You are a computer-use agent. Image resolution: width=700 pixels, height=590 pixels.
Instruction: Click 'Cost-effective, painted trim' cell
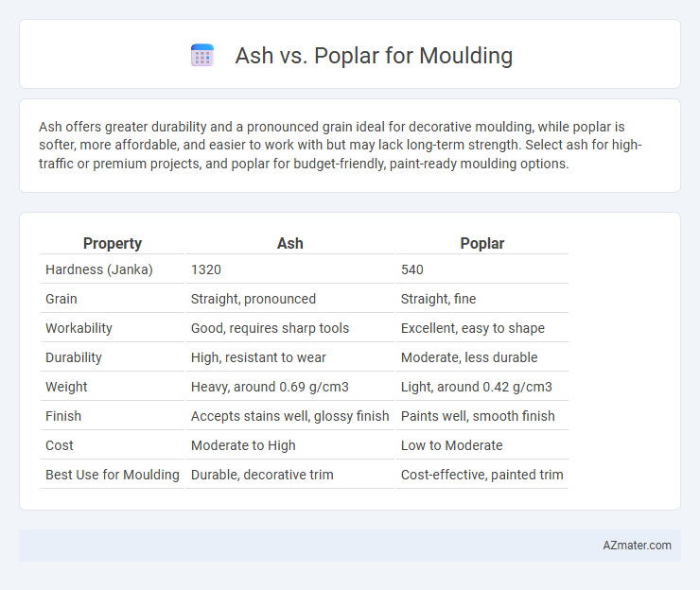(x=482, y=475)
